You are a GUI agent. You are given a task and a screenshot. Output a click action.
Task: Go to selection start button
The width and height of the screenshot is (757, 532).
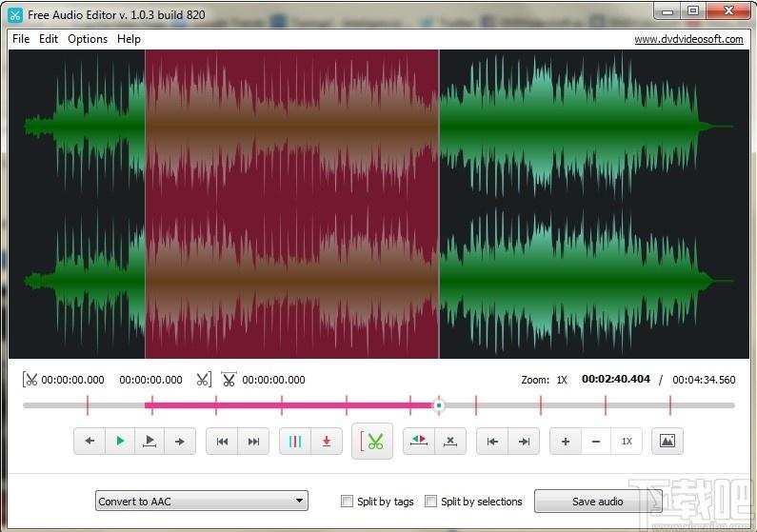tap(492, 441)
